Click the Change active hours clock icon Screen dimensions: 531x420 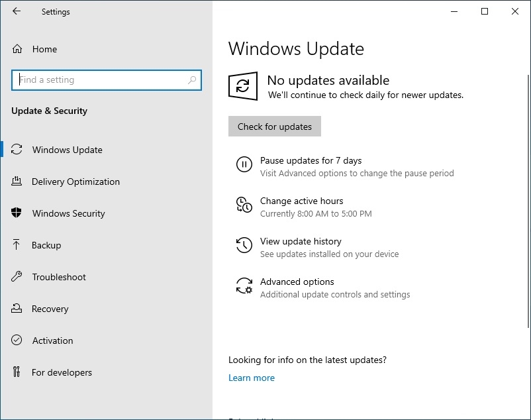tap(242, 205)
